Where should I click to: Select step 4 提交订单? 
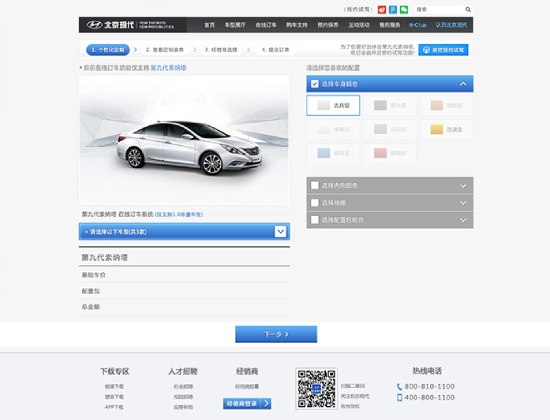click(x=276, y=50)
